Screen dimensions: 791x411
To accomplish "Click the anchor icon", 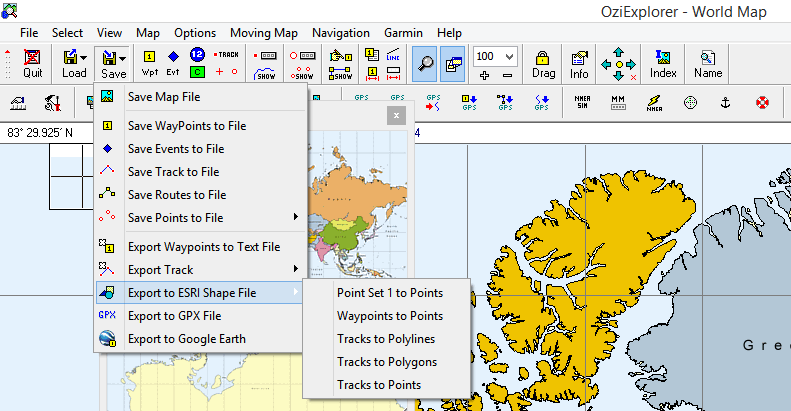I will [x=725, y=103].
